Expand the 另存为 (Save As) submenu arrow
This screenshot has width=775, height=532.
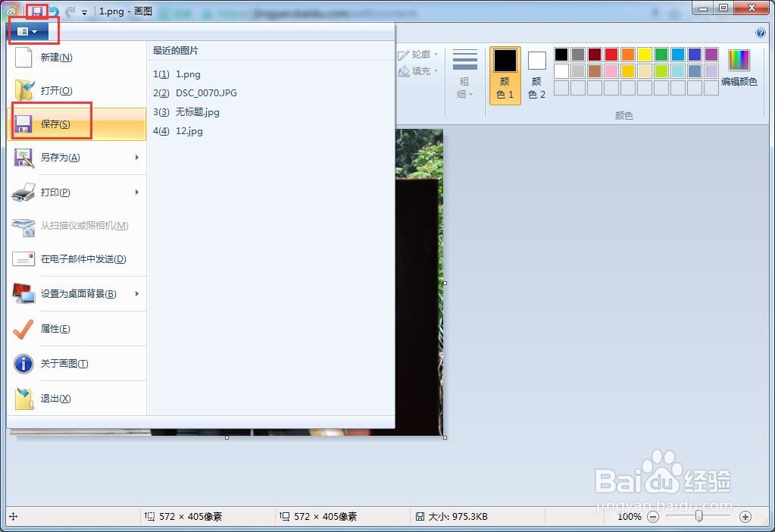pyautogui.click(x=136, y=158)
